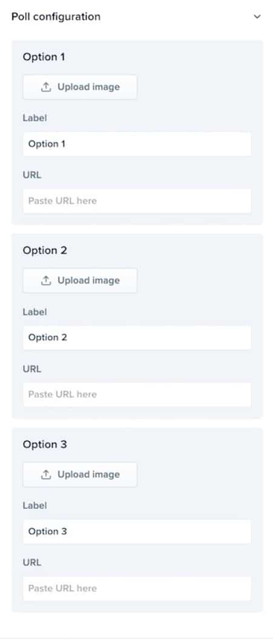273x644 pixels.
Task: Click the upload arrow icon in Option 2
Action: tap(47, 281)
